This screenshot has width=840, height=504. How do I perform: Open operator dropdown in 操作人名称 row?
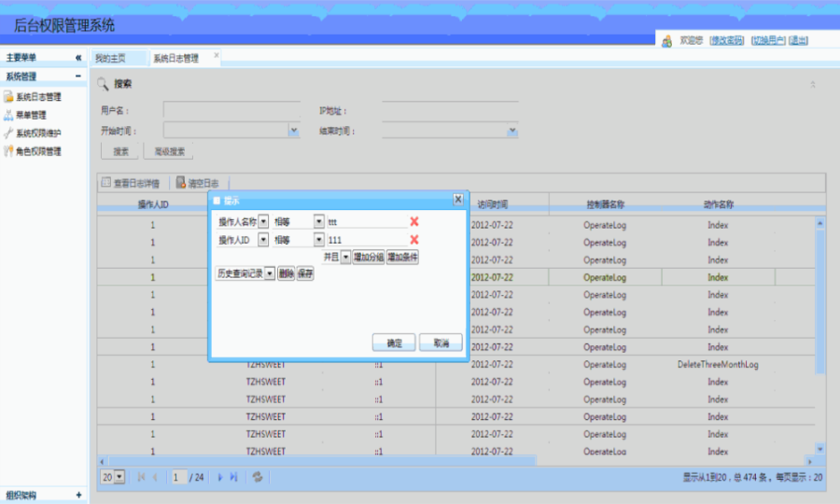pos(319,222)
